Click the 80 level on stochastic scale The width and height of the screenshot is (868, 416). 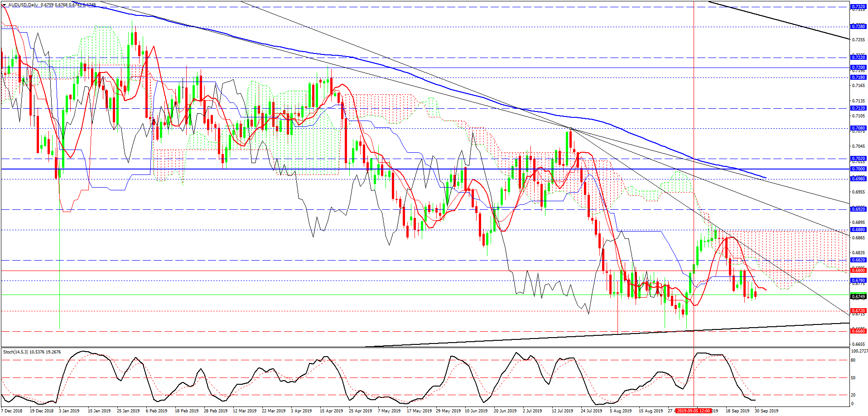[x=853, y=360]
